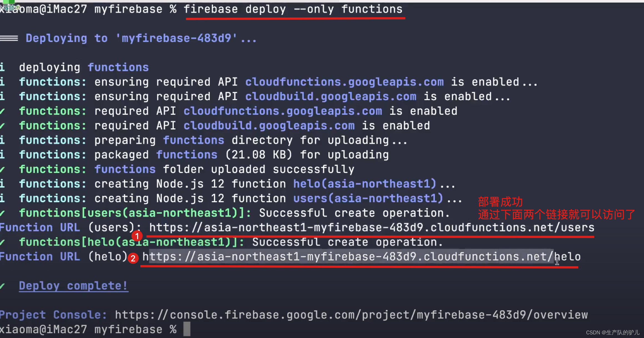Click the info icon on packaged functions line
Image resolution: width=644 pixels, height=338 pixels.
click(2, 155)
